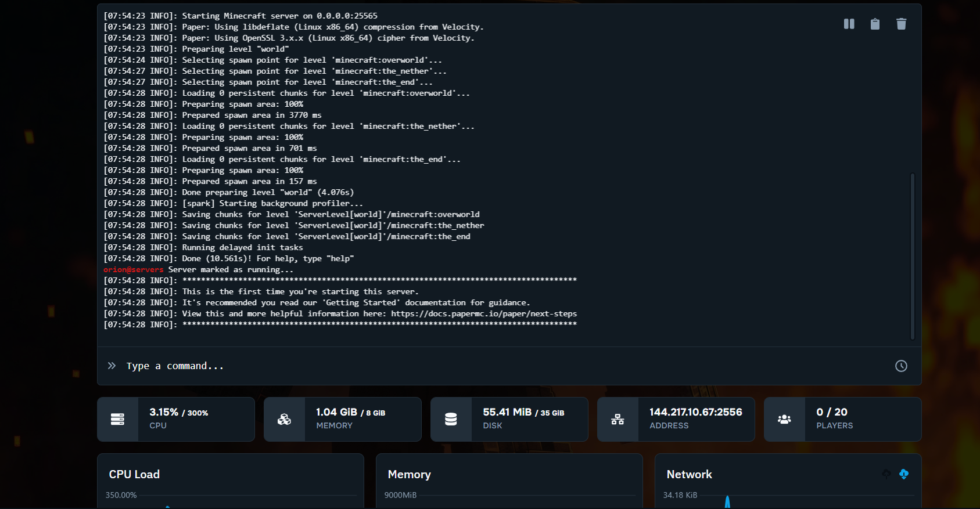Open the docs.papermc.io next-steps URL
Image resolution: width=980 pixels, height=509 pixels.
[484, 314]
